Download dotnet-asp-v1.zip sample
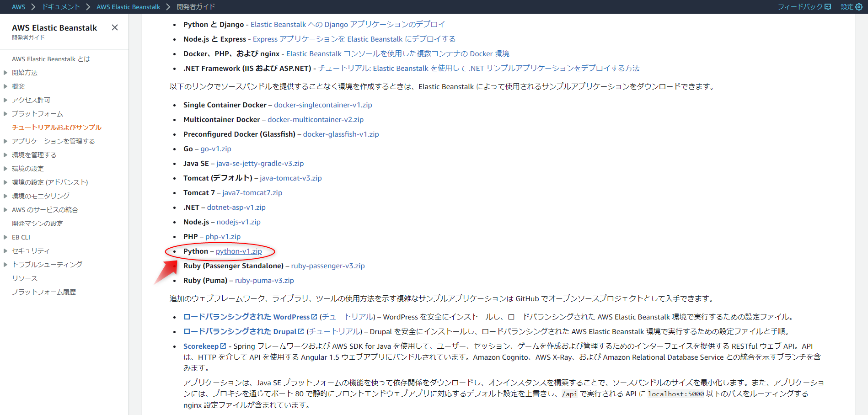Screen dimensions: 868x415 click(x=236, y=207)
